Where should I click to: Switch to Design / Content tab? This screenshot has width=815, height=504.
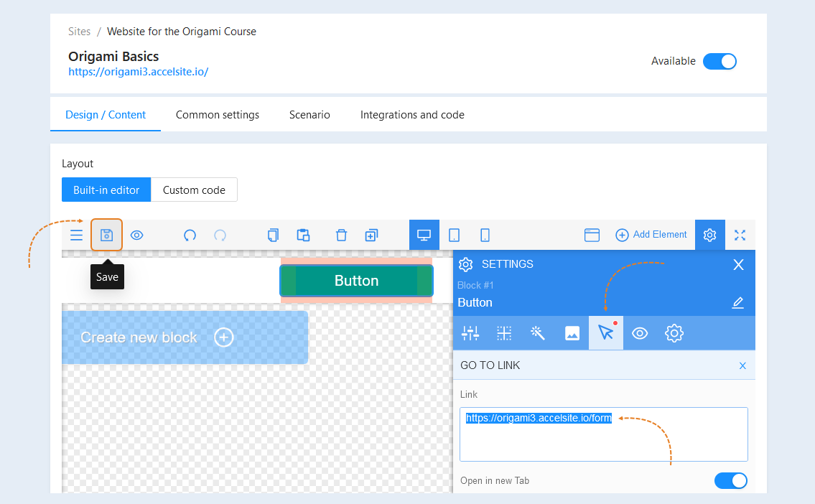pyautogui.click(x=106, y=115)
